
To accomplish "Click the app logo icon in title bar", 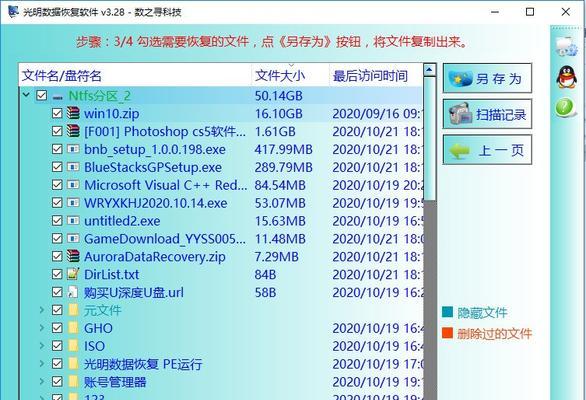I will pyautogui.click(x=13, y=11).
